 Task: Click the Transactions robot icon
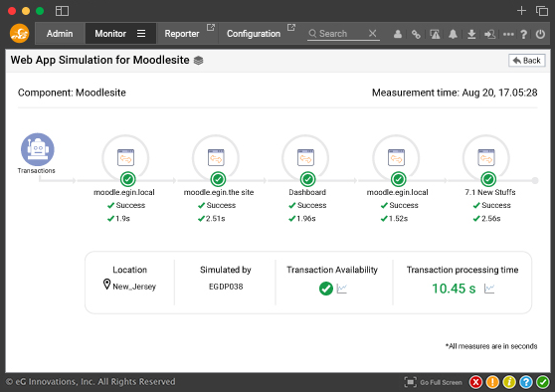click(x=38, y=149)
